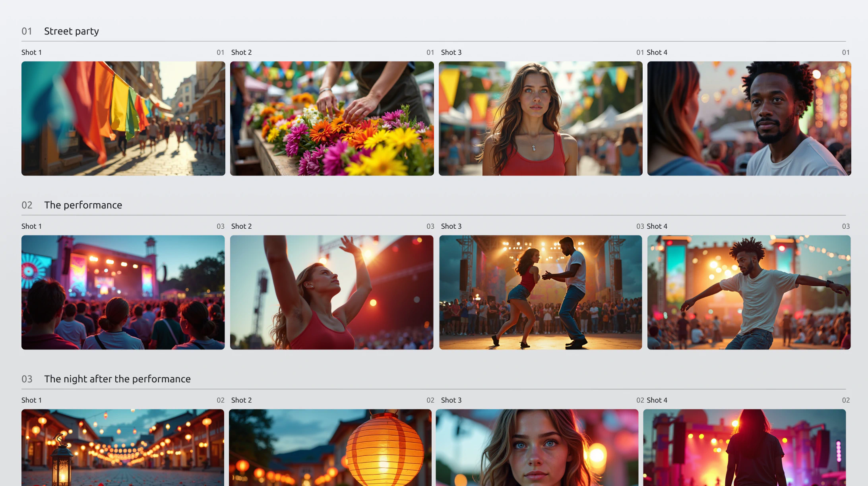This screenshot has height=486, width=868.
Task: Open The performance Shot 3 dancing couple thumbnail
Action: [541, 292]
